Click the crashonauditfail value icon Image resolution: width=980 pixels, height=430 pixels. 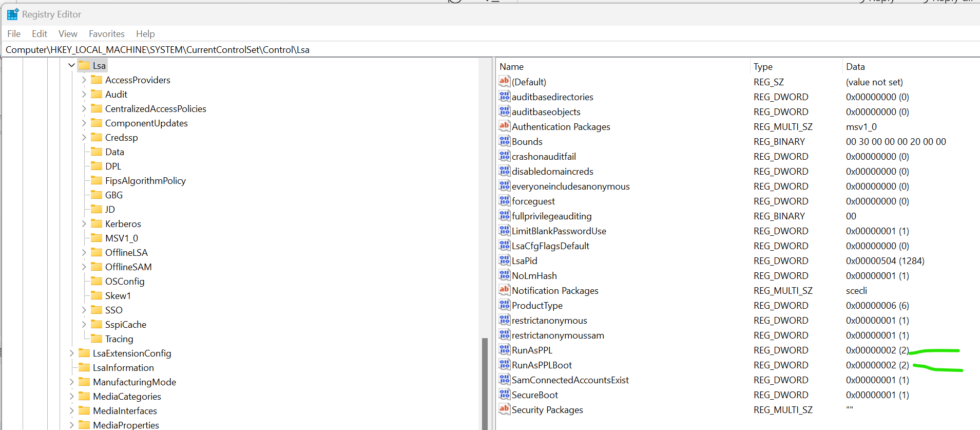(x=505, y=156)
